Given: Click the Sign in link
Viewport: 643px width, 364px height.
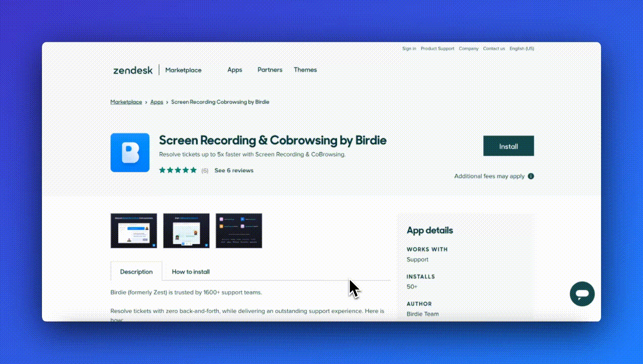Looking at the screenshot, I should point(409,49).
